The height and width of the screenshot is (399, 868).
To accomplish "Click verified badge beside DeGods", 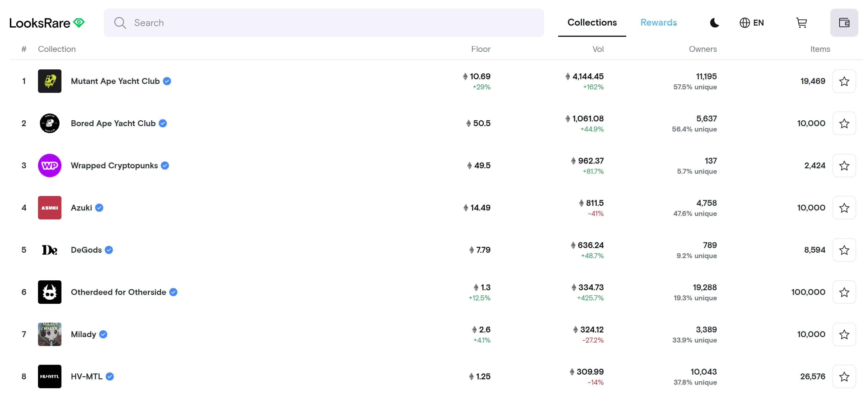I will [x=109, y=250].
